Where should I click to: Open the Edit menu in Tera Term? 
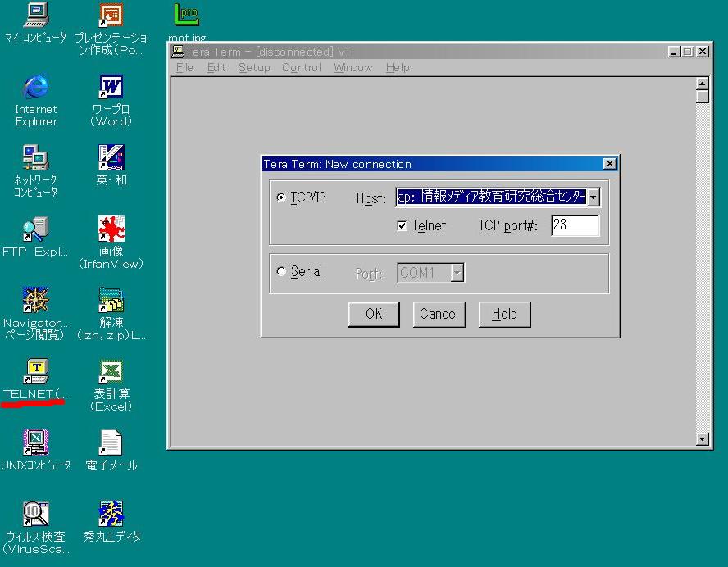[216, 68]
